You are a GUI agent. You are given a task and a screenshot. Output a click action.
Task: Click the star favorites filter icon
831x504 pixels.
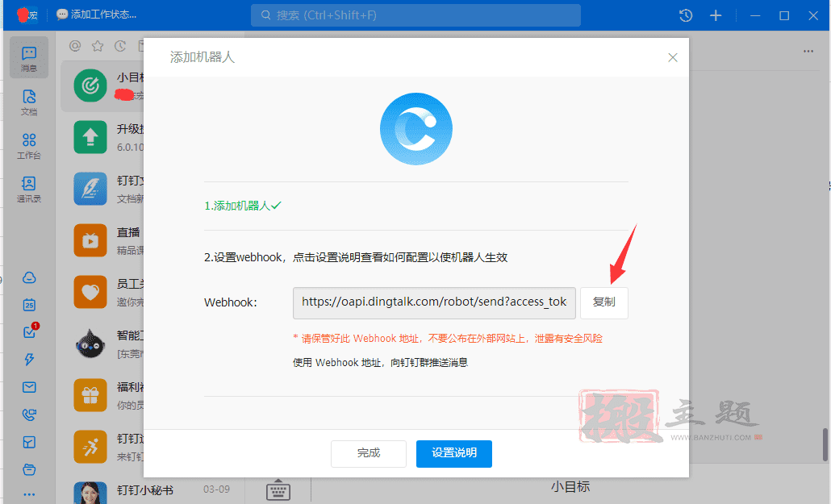point(98,46)
